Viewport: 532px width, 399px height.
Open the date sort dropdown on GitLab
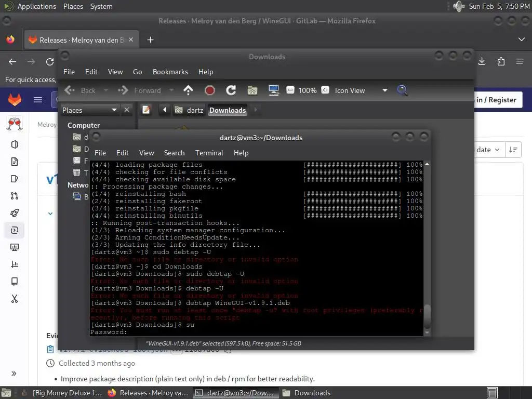click(488, 150)
